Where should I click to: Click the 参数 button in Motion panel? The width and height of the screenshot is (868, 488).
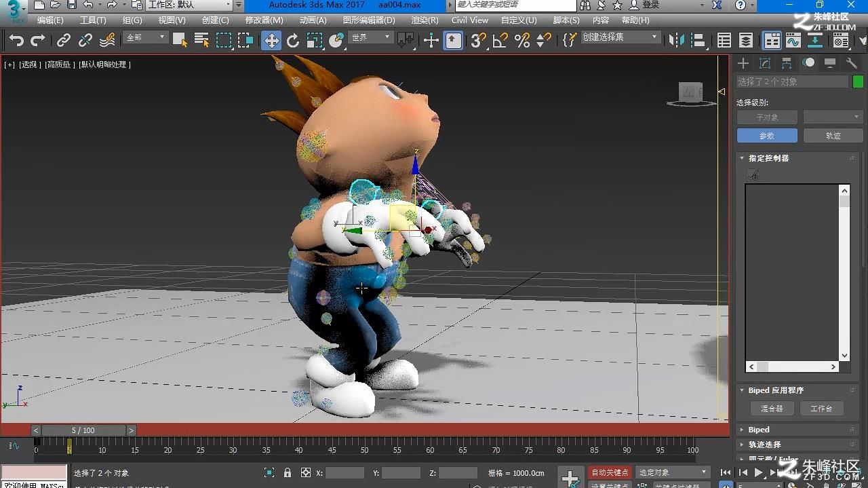pos(767,136)
